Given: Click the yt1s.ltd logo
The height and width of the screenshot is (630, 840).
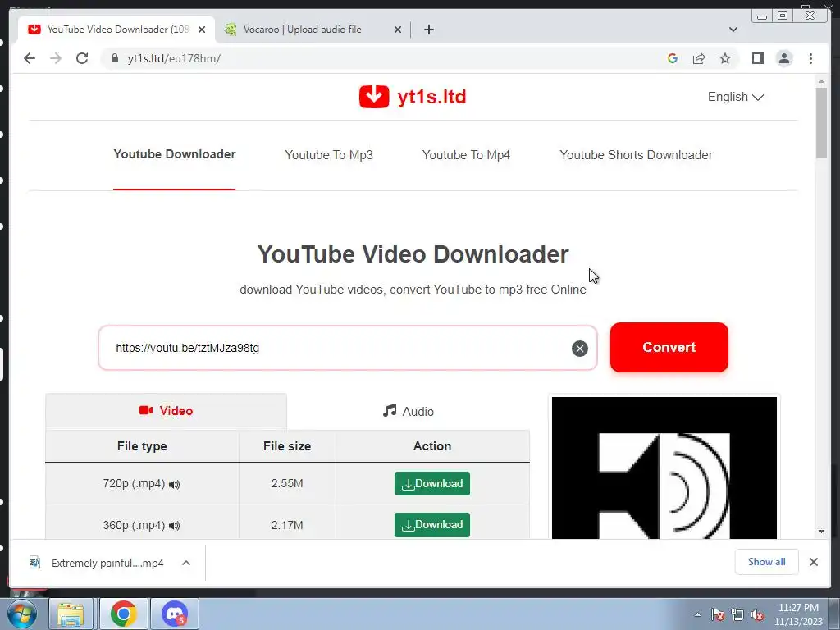Looking at the screenshot, I should [413, 97].
